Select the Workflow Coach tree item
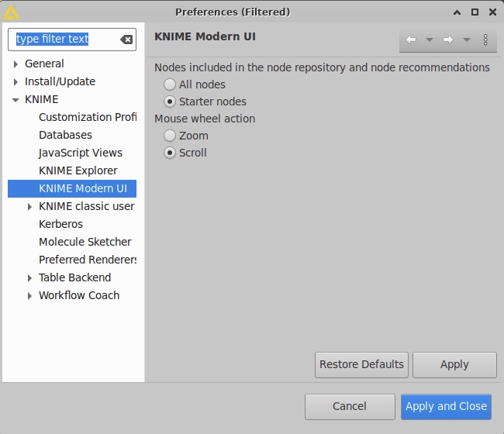Viewport: 504px width, 434px height. pos(79,295)
